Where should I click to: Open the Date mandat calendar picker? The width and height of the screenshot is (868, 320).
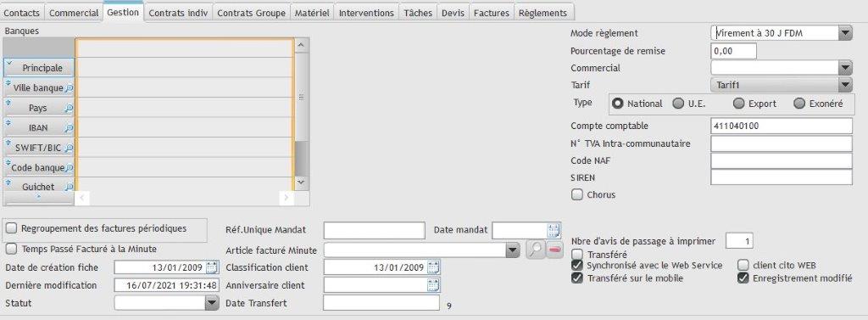[x=554, y=229]
